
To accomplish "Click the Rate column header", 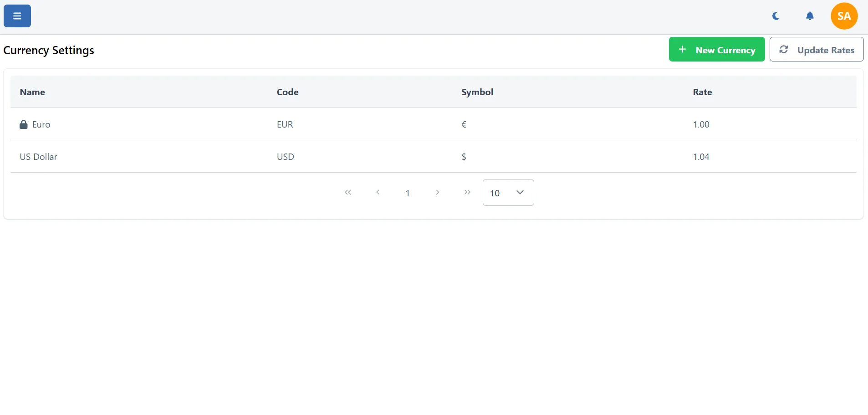I will click(x=702, y=92).
